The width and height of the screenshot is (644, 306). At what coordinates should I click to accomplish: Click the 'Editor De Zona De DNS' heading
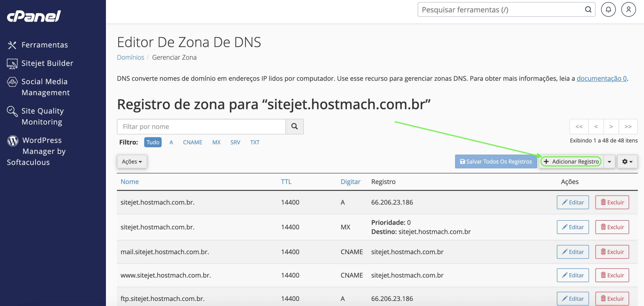pyautogui.click(x=189, y=42)
